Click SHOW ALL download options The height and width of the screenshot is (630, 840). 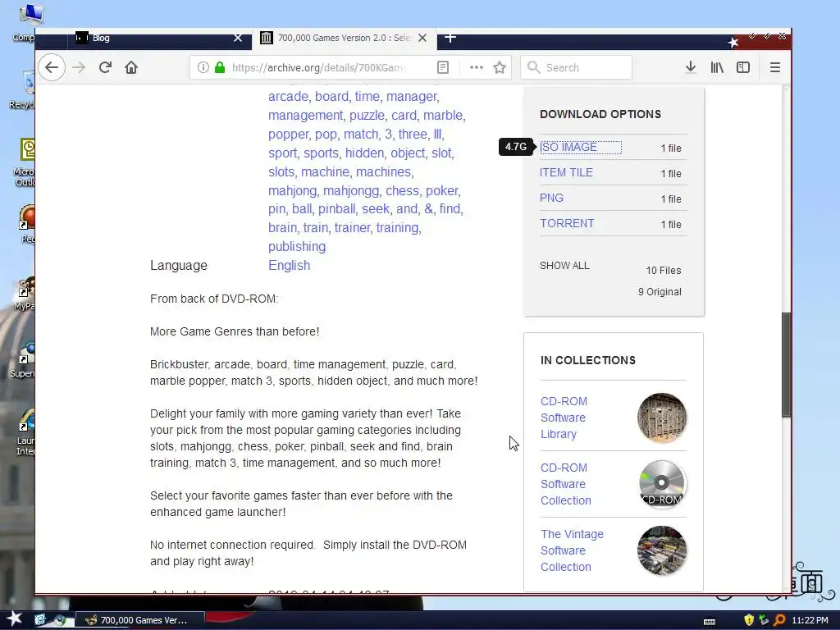pos(564,266)
